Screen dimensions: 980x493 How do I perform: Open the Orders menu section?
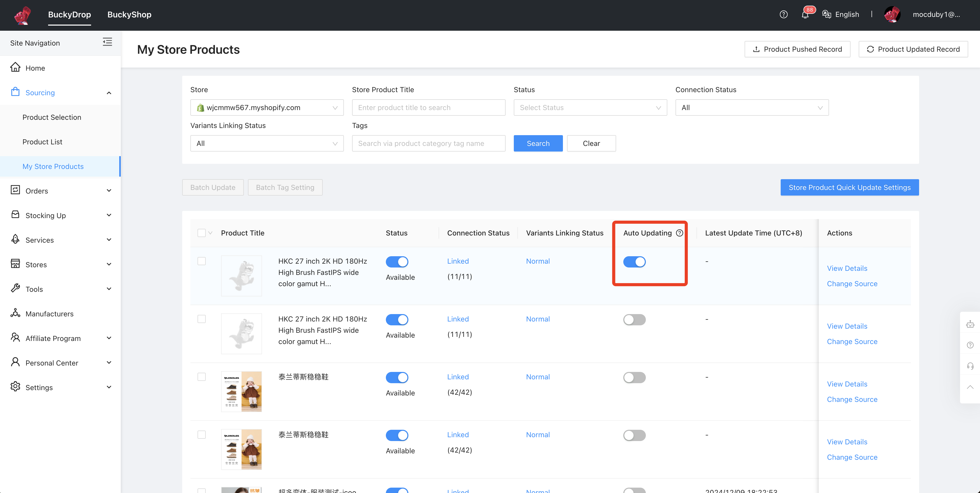[x=60, y=190]
